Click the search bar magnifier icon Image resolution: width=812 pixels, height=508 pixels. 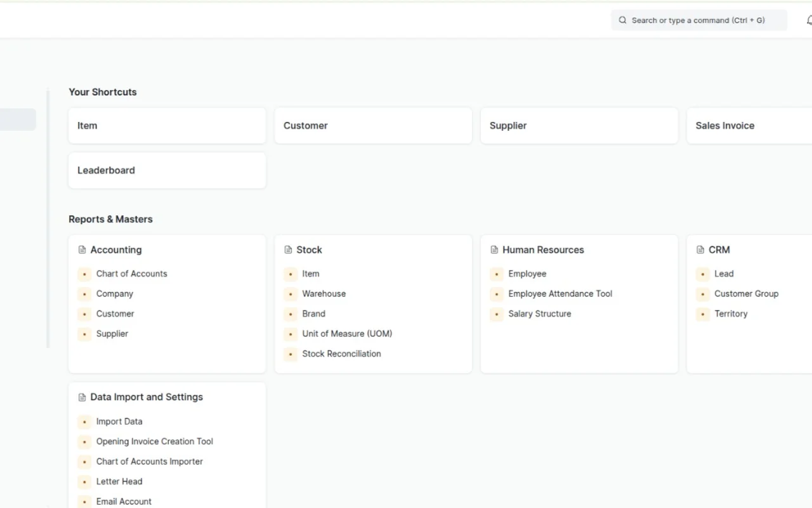(622, 20)
